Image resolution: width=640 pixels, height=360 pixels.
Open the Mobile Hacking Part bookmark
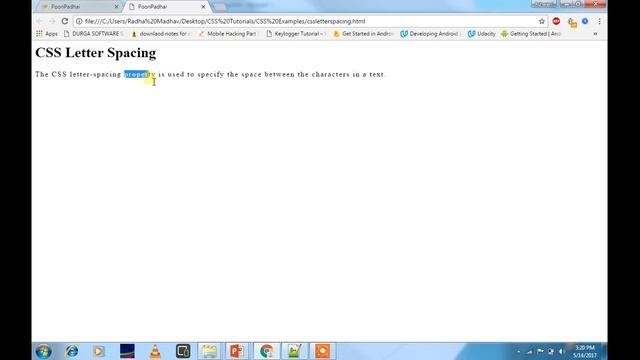click(x=228, y=34)
